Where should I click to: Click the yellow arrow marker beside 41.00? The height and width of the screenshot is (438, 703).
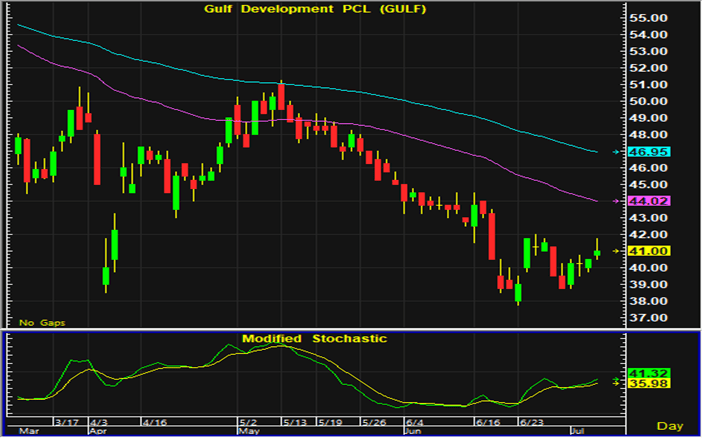(x=615, y=251)
